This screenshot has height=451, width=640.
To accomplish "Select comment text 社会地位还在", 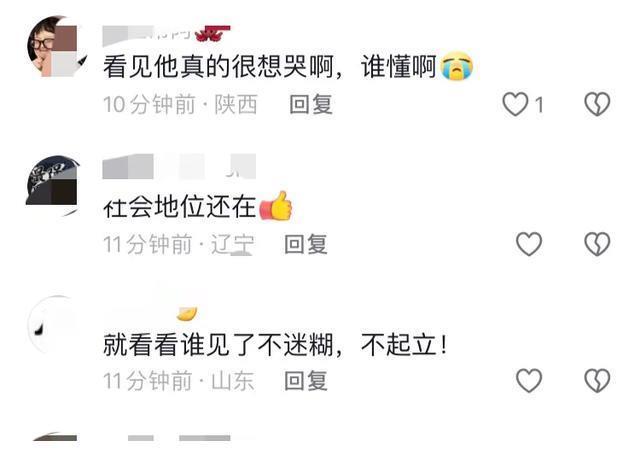I will (x=180, y=207).
